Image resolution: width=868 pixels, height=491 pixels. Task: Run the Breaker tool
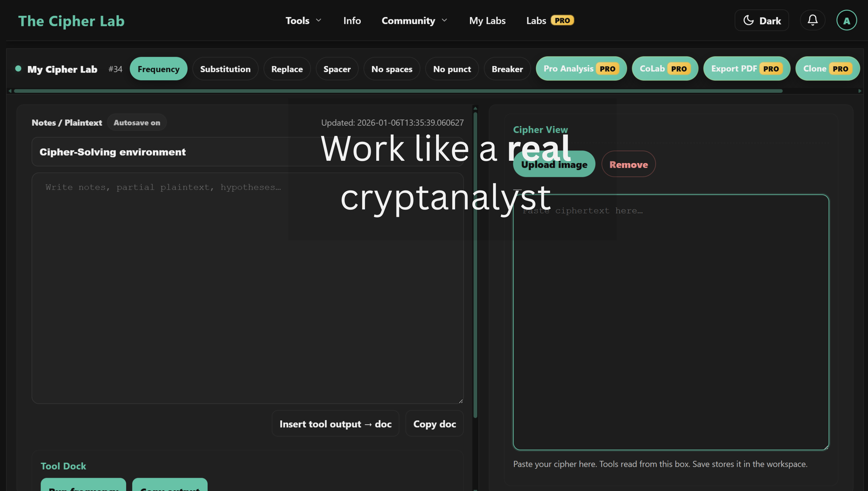pyautogui.click(x=507, y=69)
